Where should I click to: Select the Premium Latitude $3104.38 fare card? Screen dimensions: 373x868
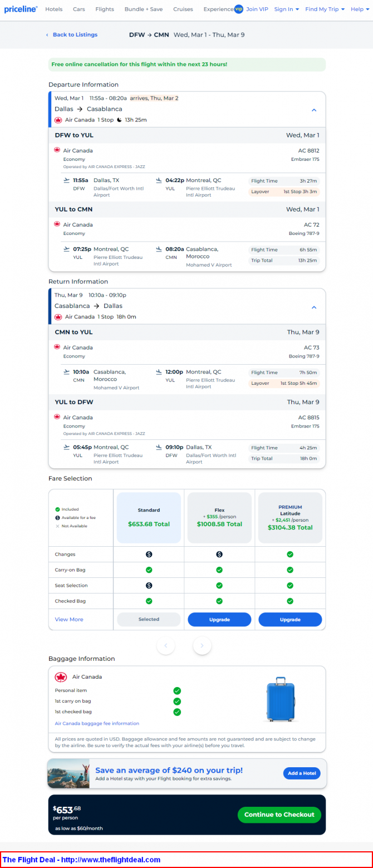coord(290,518)
